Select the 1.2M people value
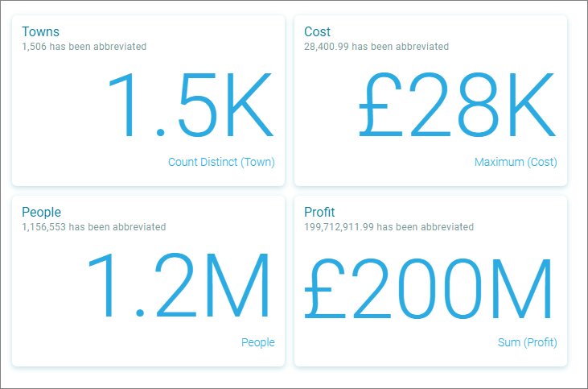 click(x=179, y=284)
